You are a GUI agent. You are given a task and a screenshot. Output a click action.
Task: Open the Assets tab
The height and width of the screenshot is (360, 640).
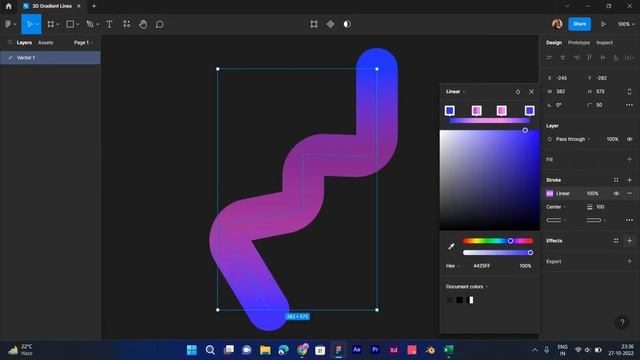tap(45, 42)
